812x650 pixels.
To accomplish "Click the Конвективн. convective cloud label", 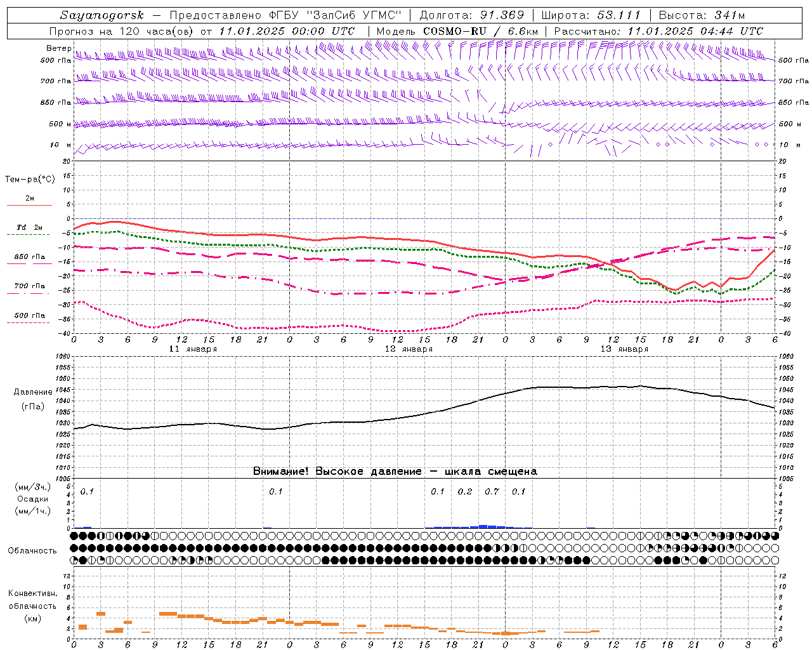I will [x=33, y=594].
